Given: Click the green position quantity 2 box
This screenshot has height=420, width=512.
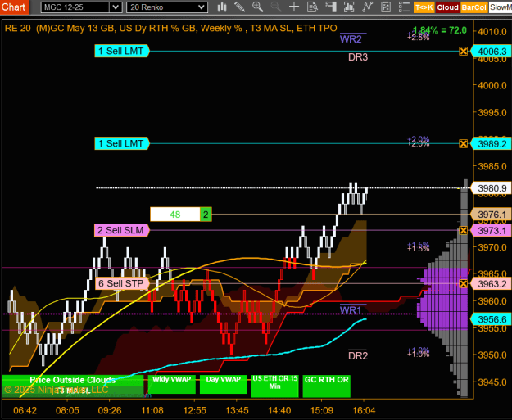Looking at the screenshot, I should pyautogui.click(x=206, y=215).
